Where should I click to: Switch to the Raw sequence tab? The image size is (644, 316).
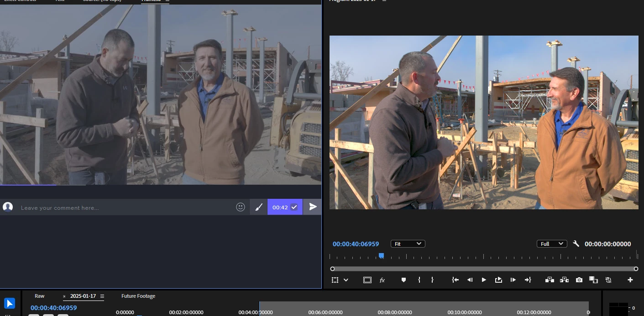click(x=40, y=296)
